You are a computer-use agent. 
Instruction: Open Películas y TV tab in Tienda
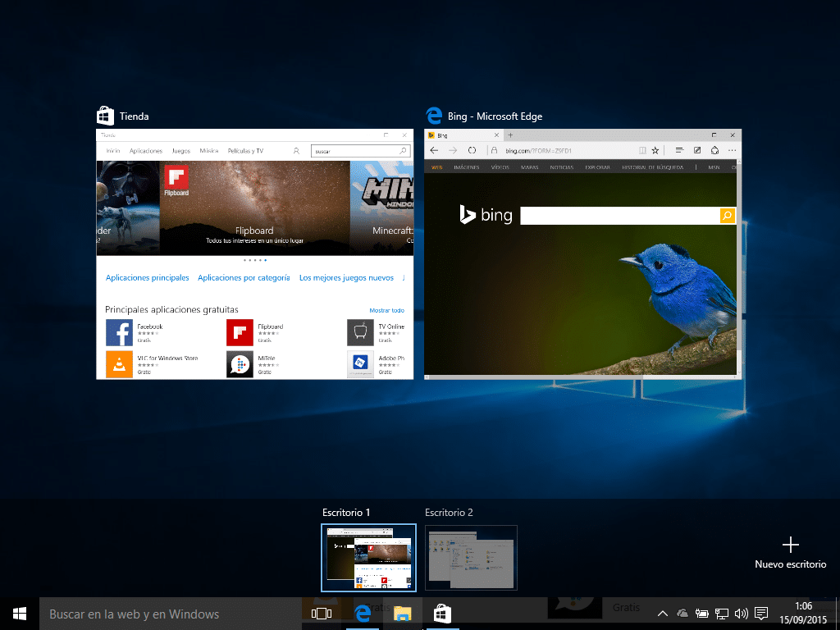coord(245,151)
